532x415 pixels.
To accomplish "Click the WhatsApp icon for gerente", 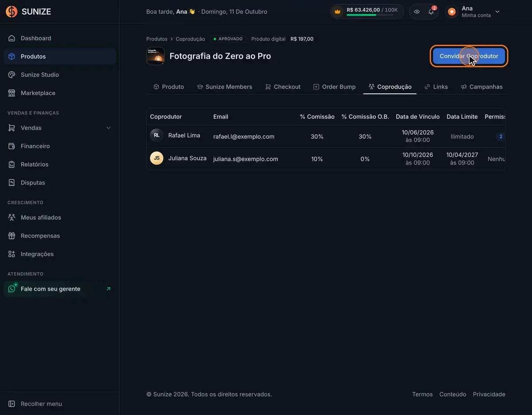I will click(x=12, y=289).
